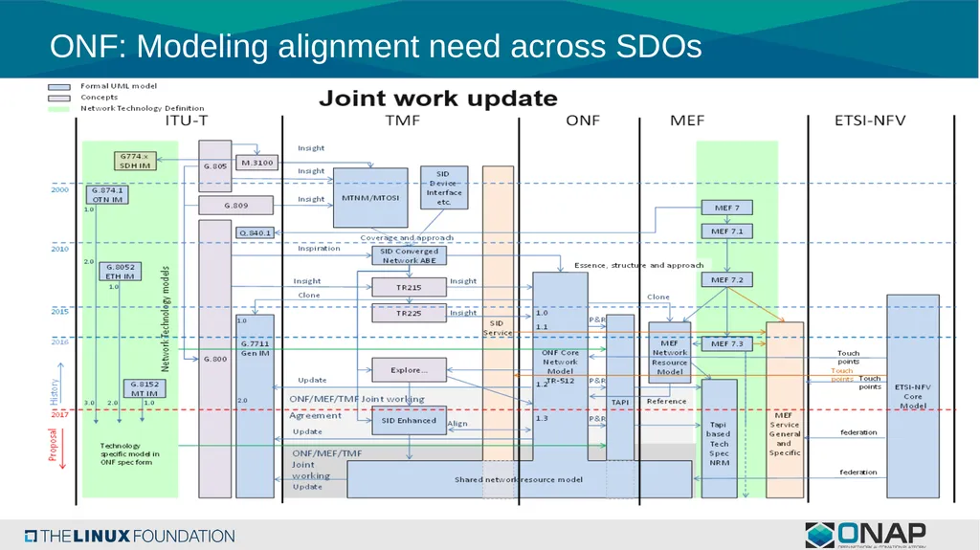Click the G.809 box
980x550 pixels.
click(x=235, y=205)
